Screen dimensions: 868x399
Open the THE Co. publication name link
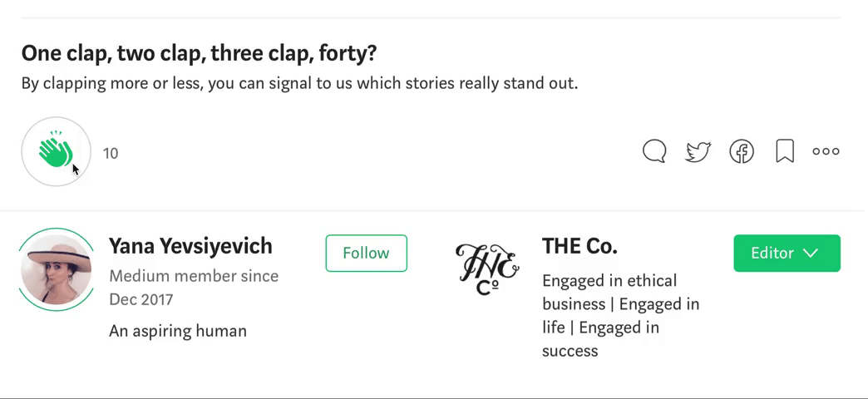579,246
